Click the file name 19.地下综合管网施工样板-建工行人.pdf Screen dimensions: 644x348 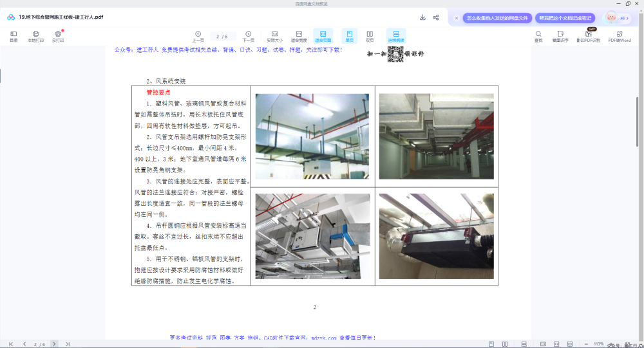point(61,17)
